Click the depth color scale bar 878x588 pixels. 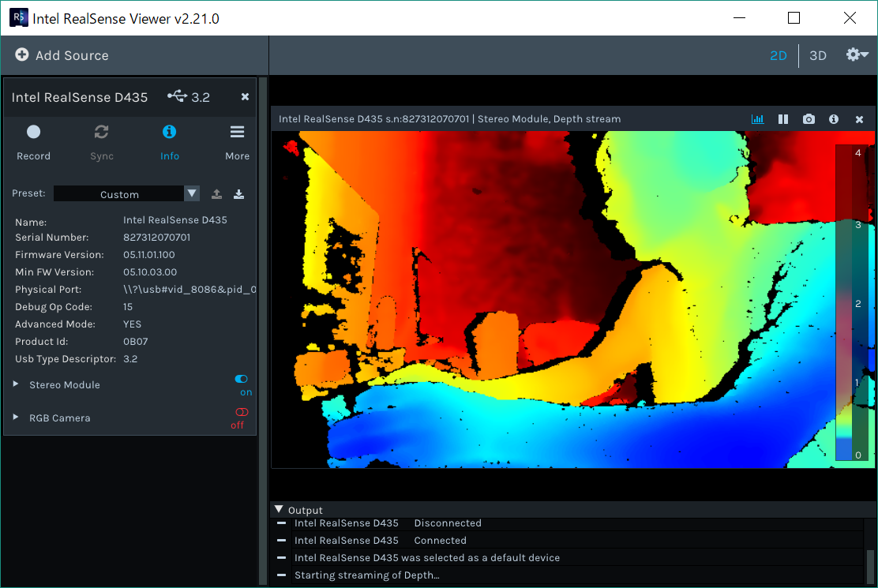[x=852, y=302]
